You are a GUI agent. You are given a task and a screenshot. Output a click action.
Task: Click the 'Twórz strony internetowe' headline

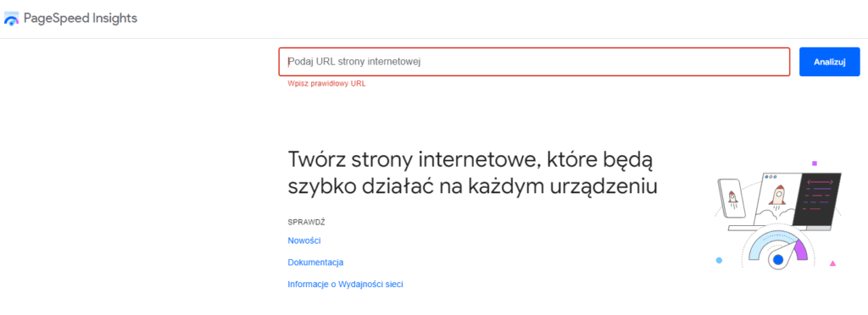473,173
